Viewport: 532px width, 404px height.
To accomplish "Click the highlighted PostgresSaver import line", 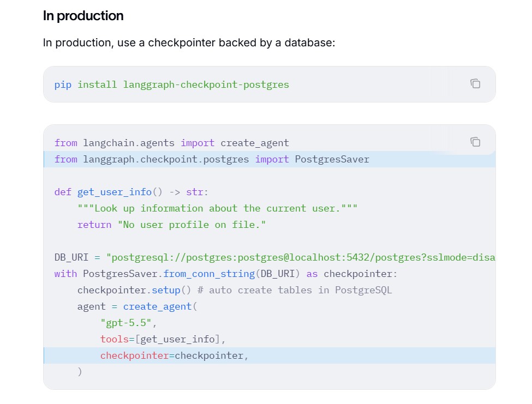I will click(270, 159).
